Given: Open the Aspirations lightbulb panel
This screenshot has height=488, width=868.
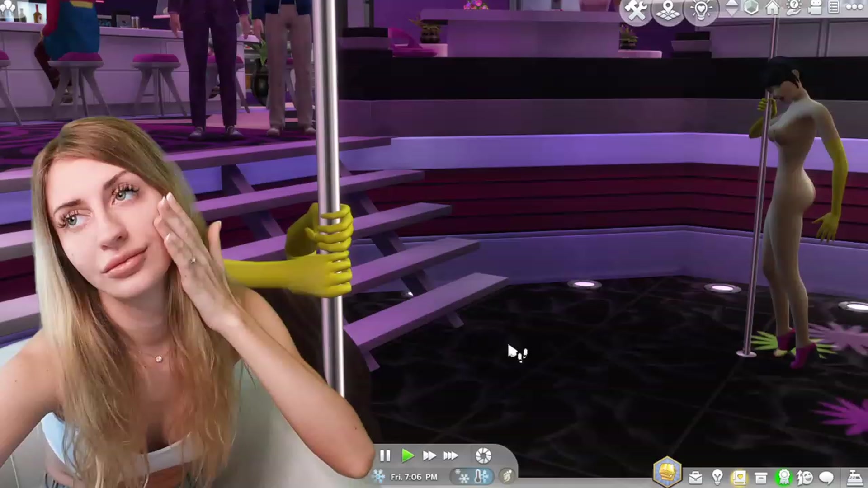Looking at the screenshot, I should point(717,477).
